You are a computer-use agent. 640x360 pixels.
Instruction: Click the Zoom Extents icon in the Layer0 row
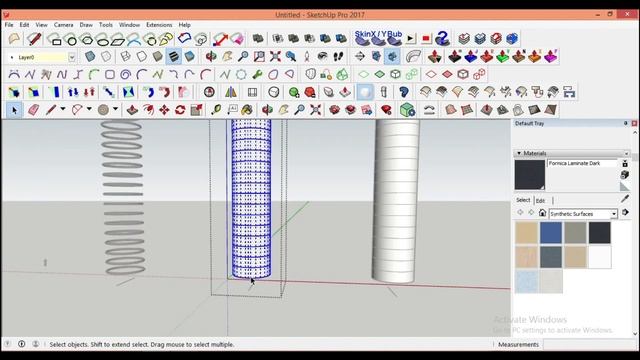[275, 56]
